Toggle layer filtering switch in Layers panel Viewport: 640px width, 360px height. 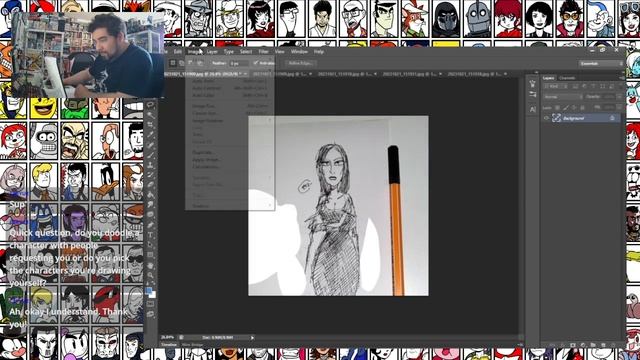pyautogui.click(x=620, y=86)
